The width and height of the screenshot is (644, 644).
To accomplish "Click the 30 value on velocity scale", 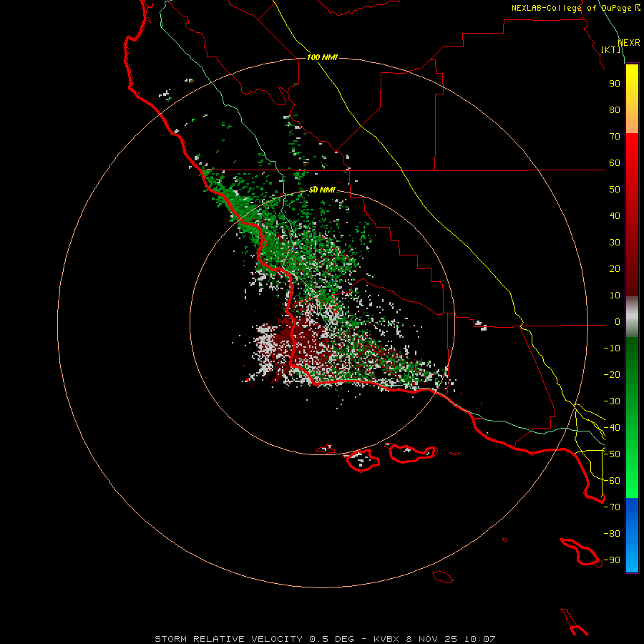I will point(615,243).
